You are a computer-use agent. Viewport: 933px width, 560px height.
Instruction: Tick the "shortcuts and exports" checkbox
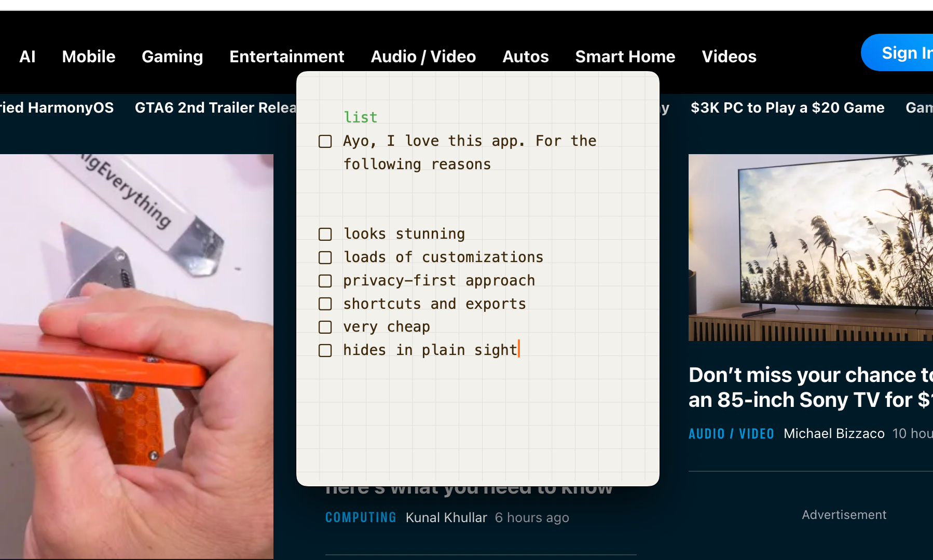tap(325, 304)
